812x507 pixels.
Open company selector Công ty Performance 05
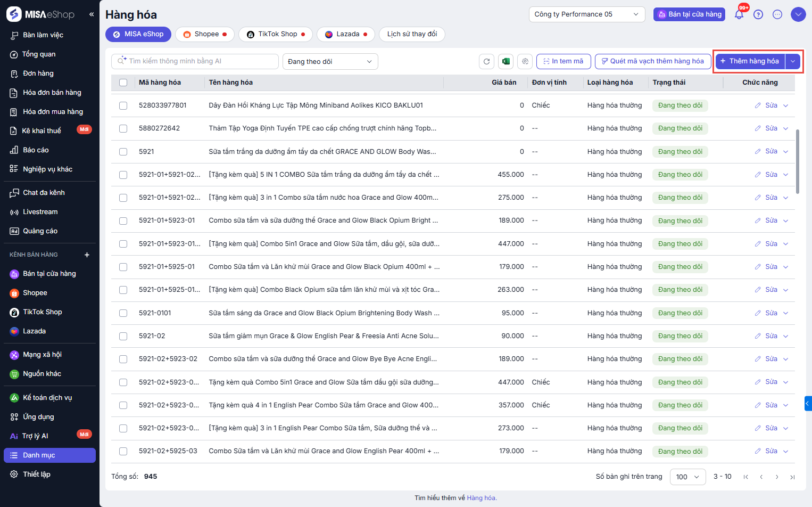(x=587, y=14)
